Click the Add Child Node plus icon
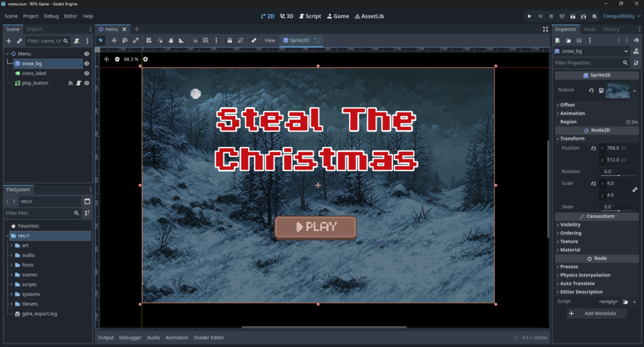Viewport: 644px width, 347px height. (8, 40)
